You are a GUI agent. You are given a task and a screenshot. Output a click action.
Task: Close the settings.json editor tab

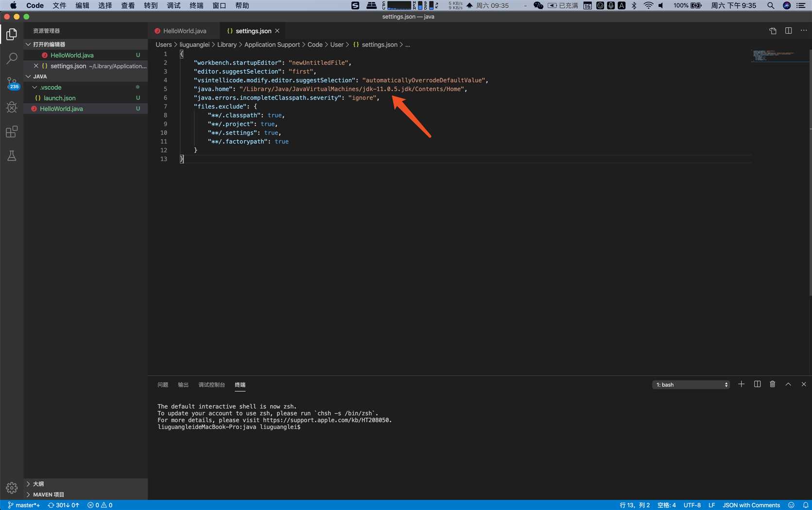(277, 31)
